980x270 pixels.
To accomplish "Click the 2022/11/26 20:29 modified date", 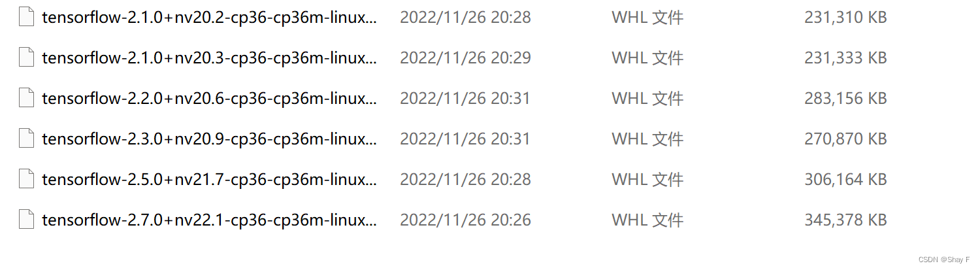I will (465, 58).
